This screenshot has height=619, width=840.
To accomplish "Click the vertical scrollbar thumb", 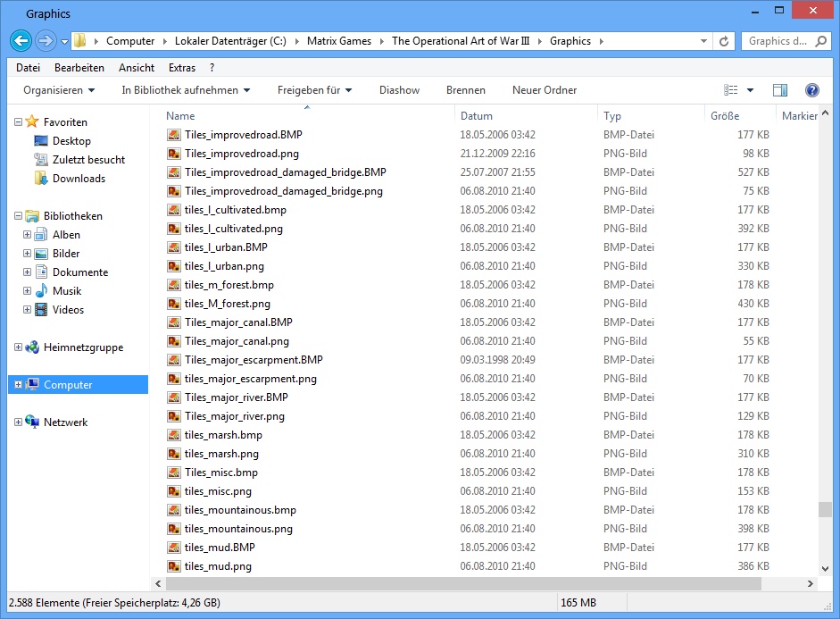I will [825, 509].
